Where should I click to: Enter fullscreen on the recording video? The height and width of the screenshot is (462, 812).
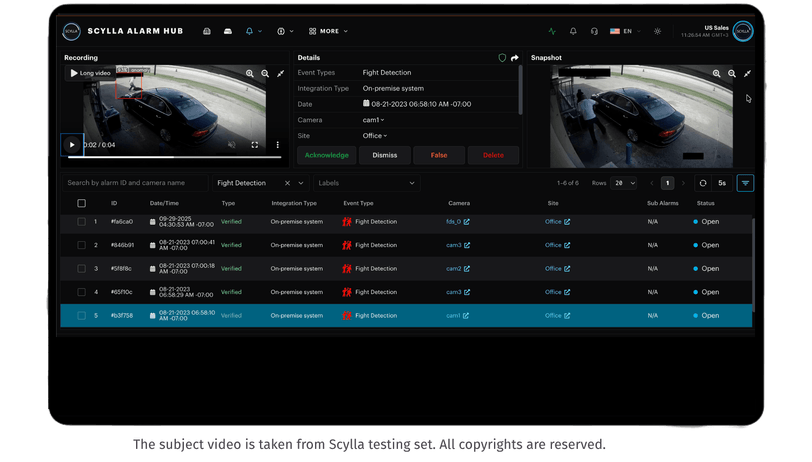[255, 145]
